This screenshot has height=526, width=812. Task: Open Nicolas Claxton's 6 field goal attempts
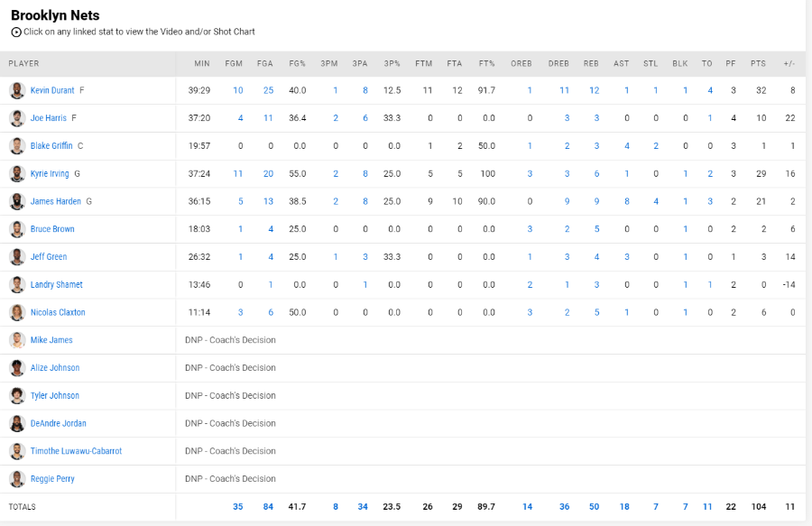click(x=271, y=313)
